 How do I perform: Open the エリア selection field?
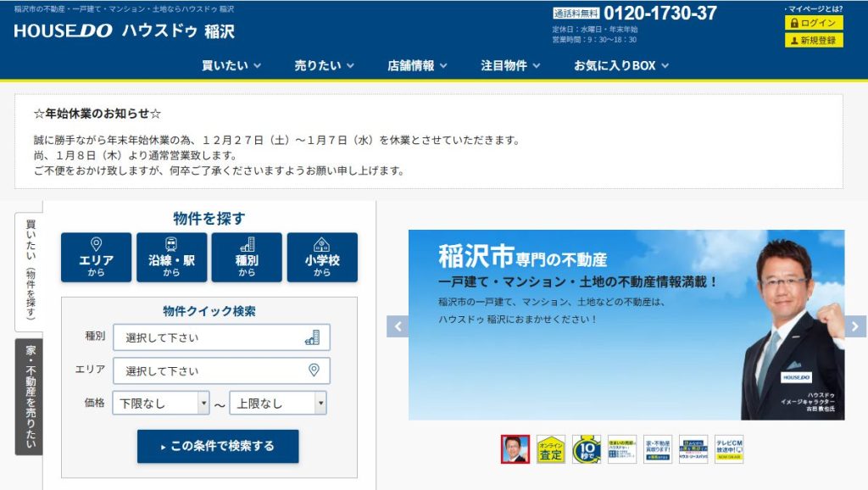[x=221, y=370]
